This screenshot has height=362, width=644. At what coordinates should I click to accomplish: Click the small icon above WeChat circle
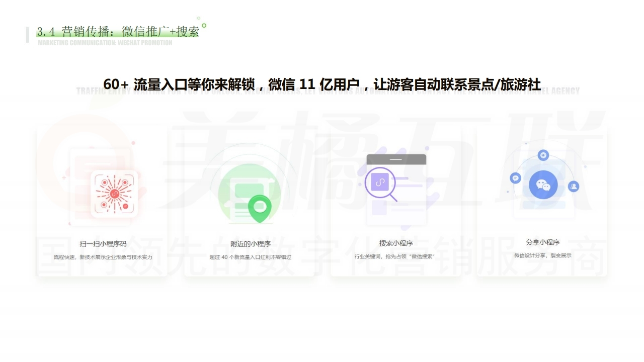click(x=543, y=155)
